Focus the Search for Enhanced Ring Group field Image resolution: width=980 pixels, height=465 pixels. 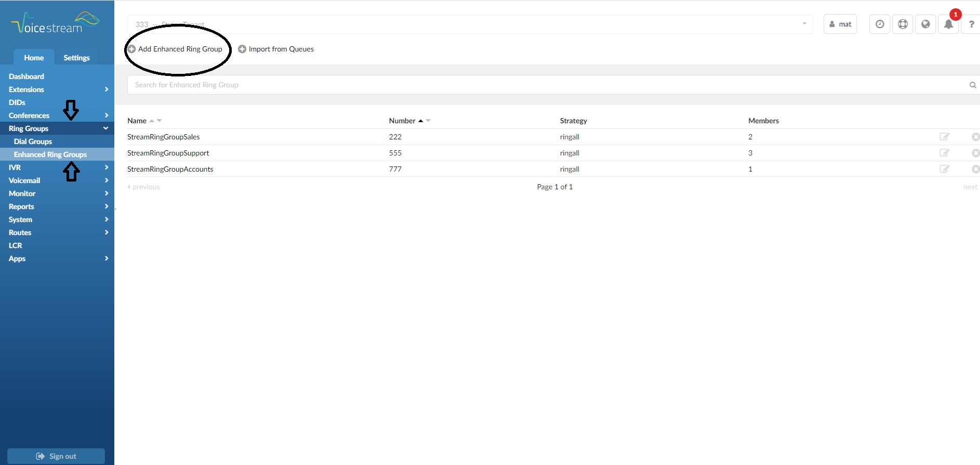pos(546,85)
